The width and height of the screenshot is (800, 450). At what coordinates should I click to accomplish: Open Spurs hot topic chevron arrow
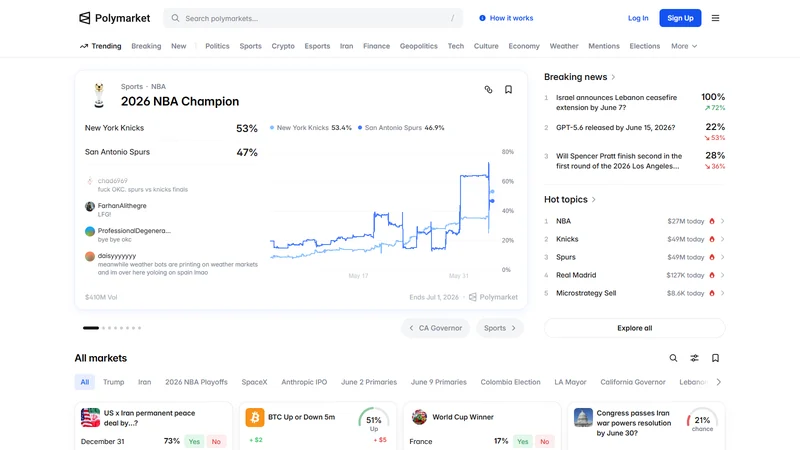tap(722, 257)
